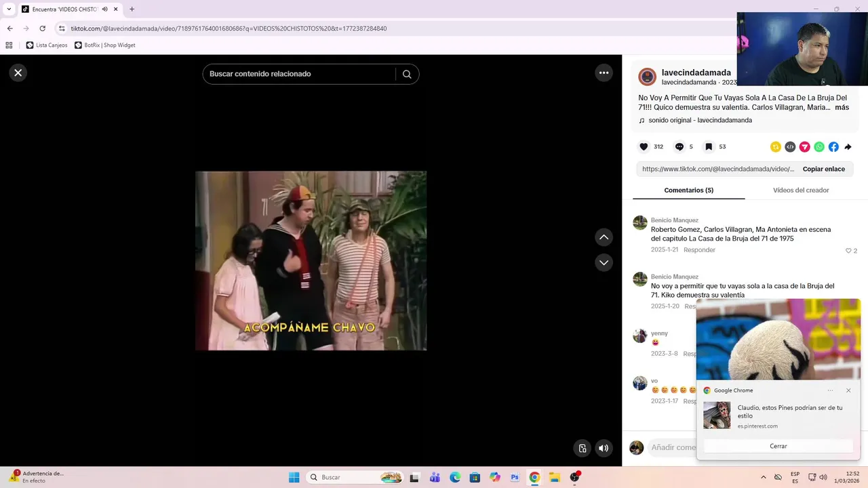Viewport: 868px width, 488px height.
Task: Repost the video with yellow repost icon
Action: coord(776,147)
